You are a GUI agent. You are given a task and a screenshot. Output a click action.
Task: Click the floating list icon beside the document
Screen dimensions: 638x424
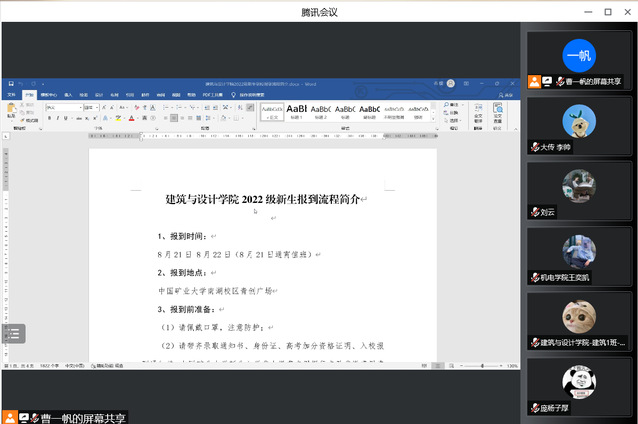coord(13,333)
